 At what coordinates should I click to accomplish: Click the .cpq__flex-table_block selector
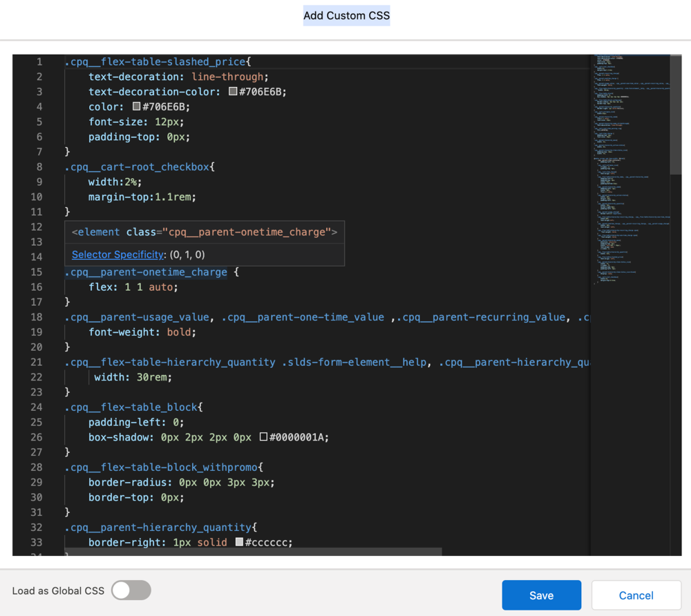(131, 407)
